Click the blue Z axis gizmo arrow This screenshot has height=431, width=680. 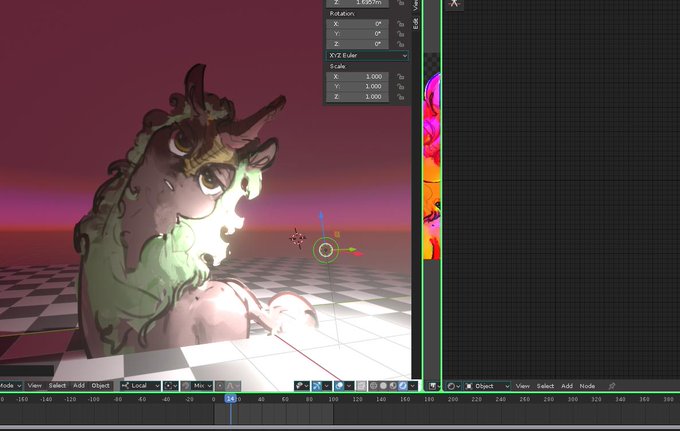pos(321,217)
